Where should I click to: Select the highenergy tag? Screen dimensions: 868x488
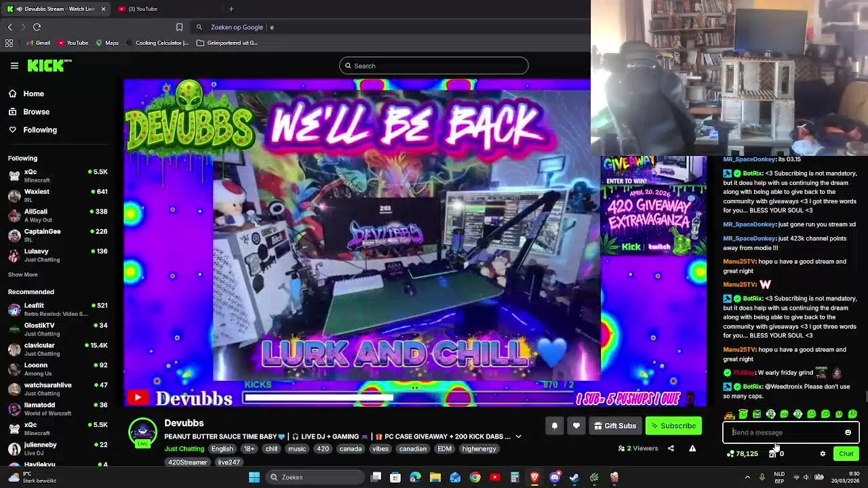coord(479,449)
